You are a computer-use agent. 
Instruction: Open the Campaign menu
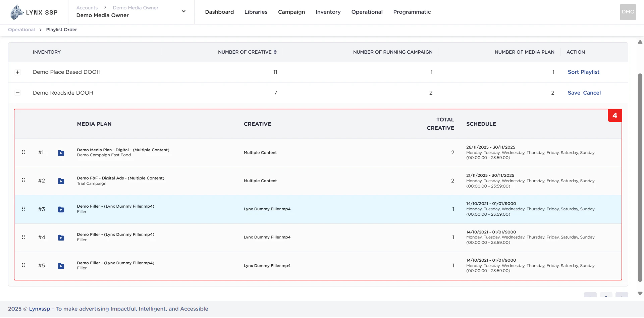[291, 12]
